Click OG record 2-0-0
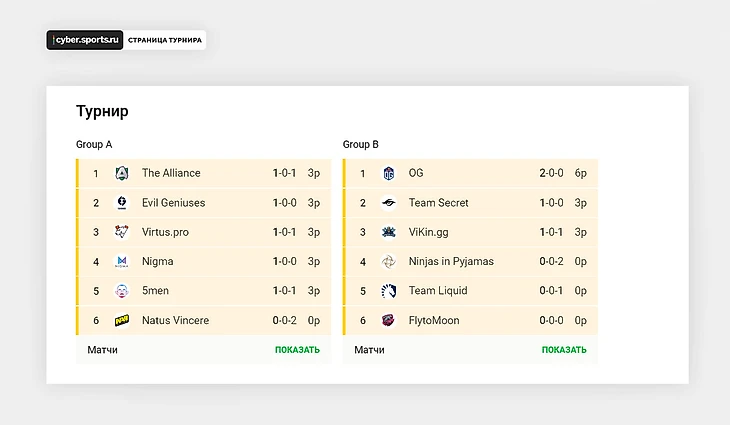The height and width of the screenshot is (425, 730). tap(551, 173)
